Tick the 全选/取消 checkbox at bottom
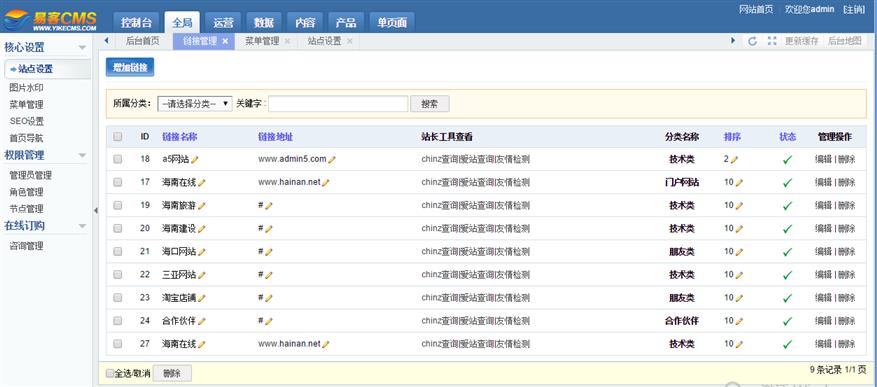The image size is (877, 387). pyautogui.click(x=110, y=373)
